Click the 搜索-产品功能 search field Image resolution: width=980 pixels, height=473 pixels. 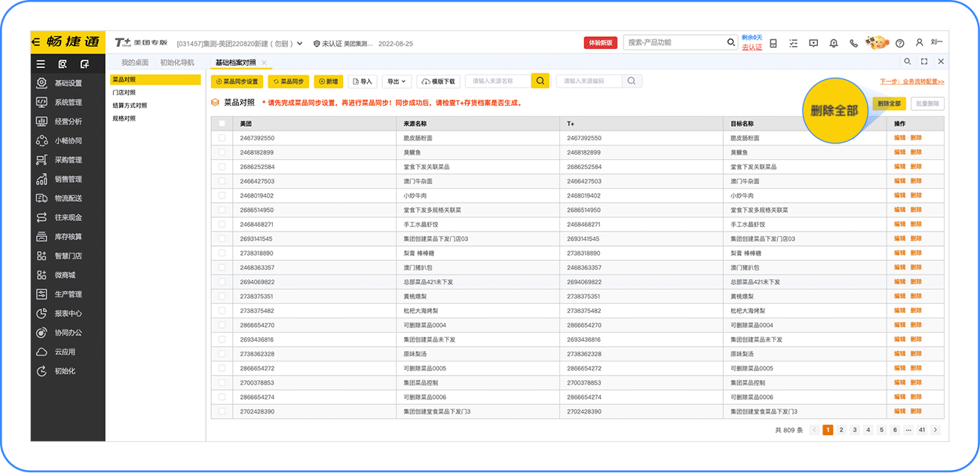point(675,43)
